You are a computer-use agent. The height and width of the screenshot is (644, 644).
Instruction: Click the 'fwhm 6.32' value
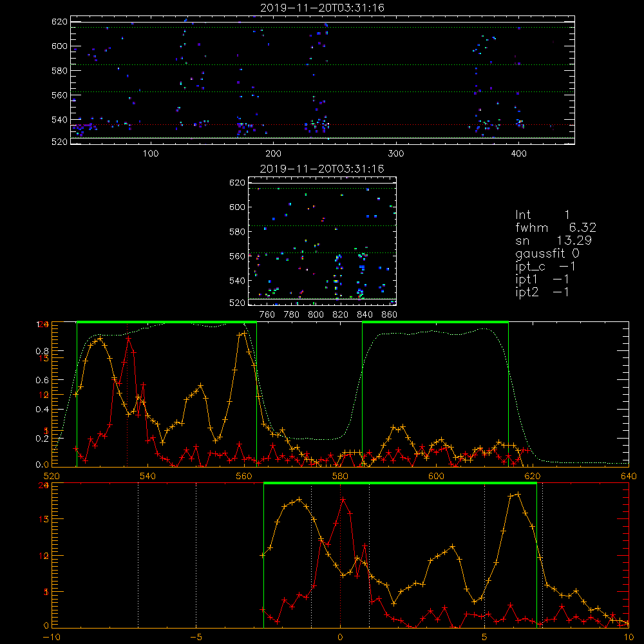[x=556, y=227]
